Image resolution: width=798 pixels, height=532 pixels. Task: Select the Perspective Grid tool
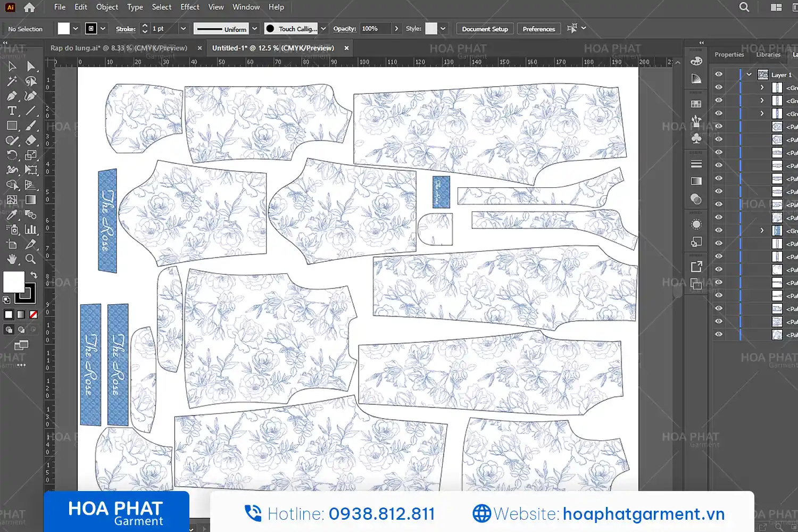[31, 185]
